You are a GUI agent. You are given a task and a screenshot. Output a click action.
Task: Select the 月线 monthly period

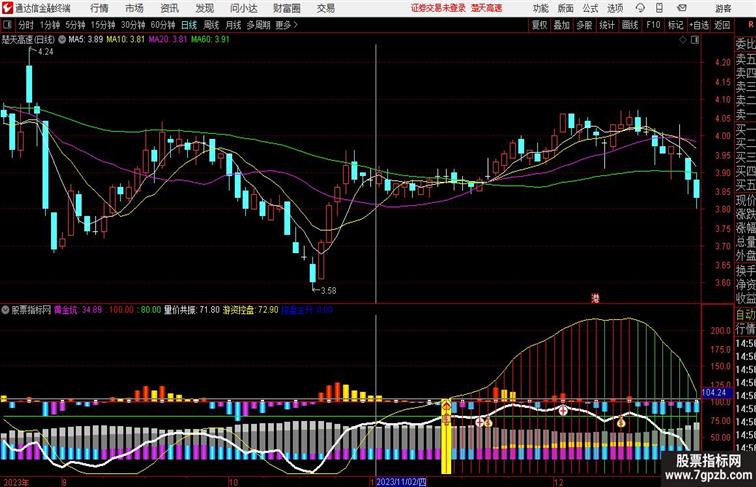(233, 25)
